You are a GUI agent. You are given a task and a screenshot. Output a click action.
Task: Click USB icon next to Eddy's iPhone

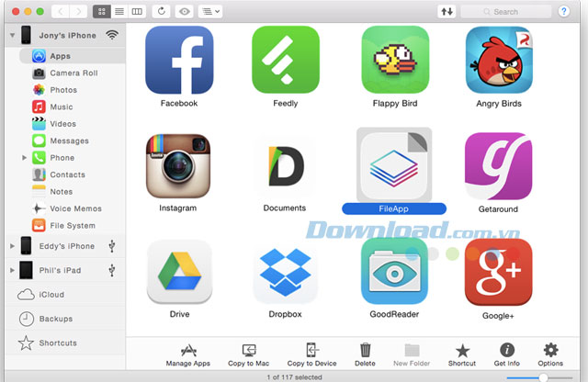click(112, 246)
